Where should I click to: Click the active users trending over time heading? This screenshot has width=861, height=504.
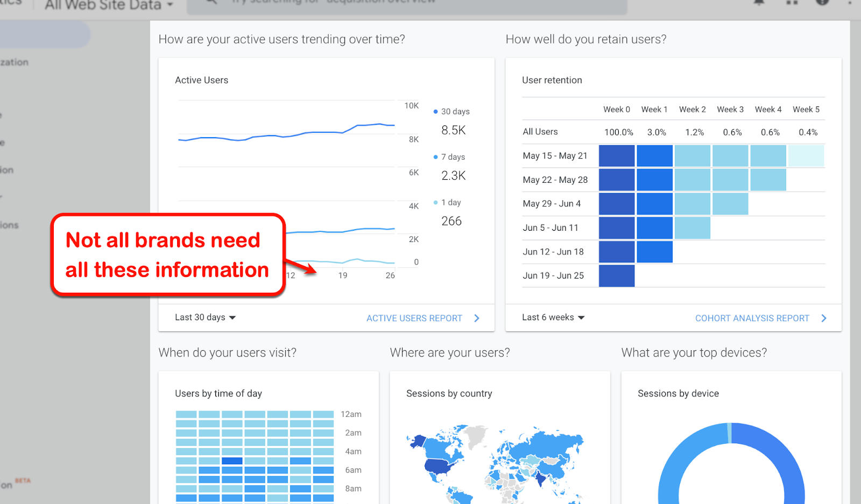click(x=282, y=39)
